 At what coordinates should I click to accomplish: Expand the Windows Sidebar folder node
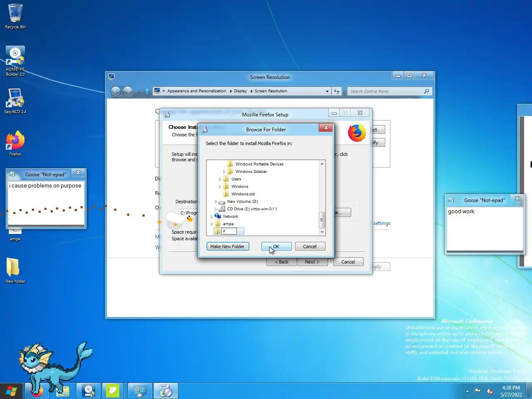pos(224,172)
